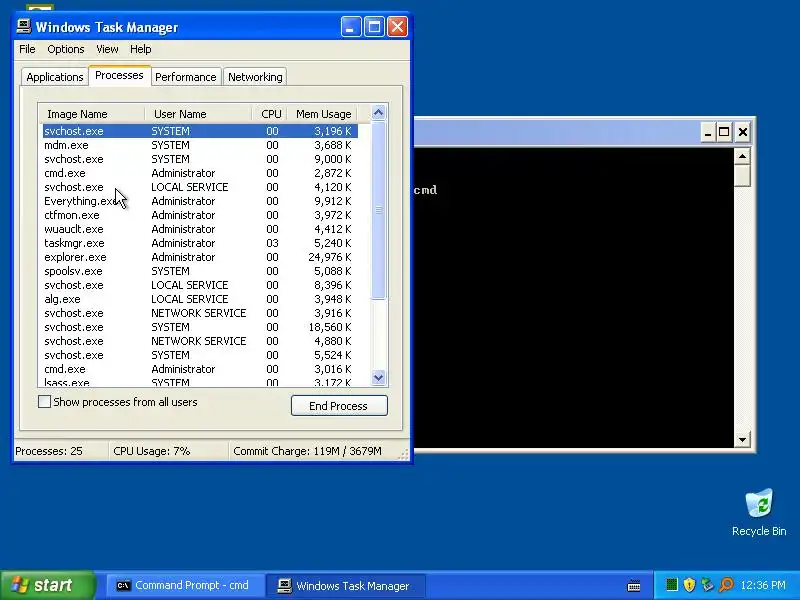Select the svchost.exe row using 5,524 K
The height and width of the screenshot is (600, 800).
(x=200, y=355)
